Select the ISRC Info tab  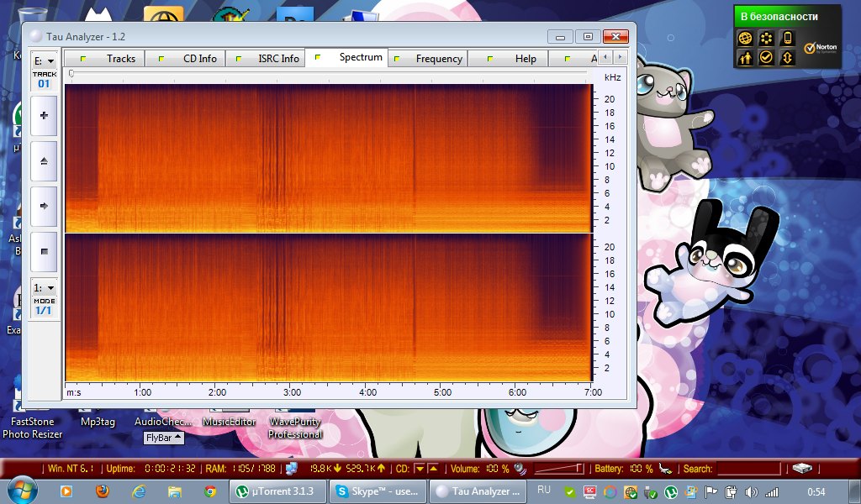278,59
